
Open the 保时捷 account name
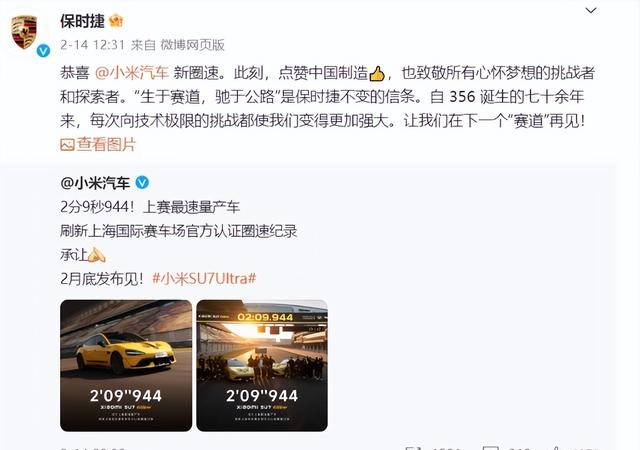tap(82, 21)
